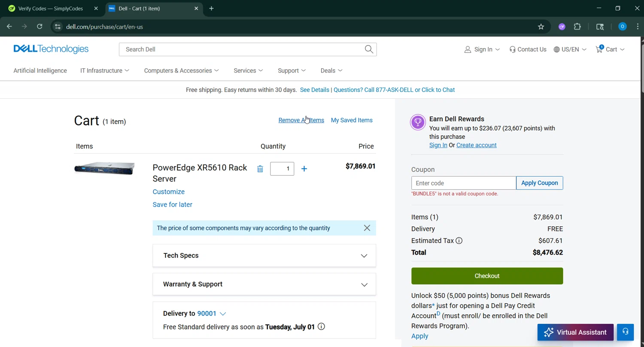This screenshot has width=644, height=347.
Task: Click Customize link for server
Action: (169, 192)
